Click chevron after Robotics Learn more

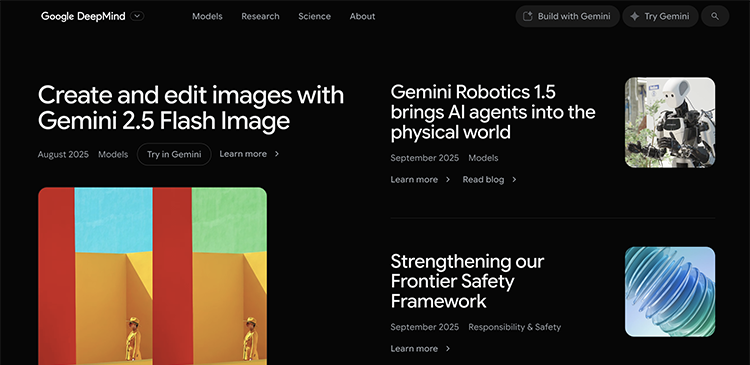click(x=448, y=180)
